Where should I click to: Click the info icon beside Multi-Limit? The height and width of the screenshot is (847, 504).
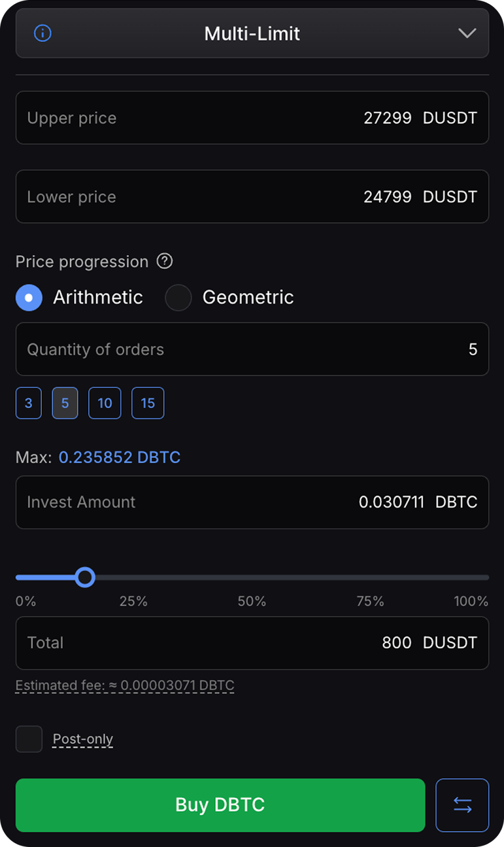click(43, 33)
